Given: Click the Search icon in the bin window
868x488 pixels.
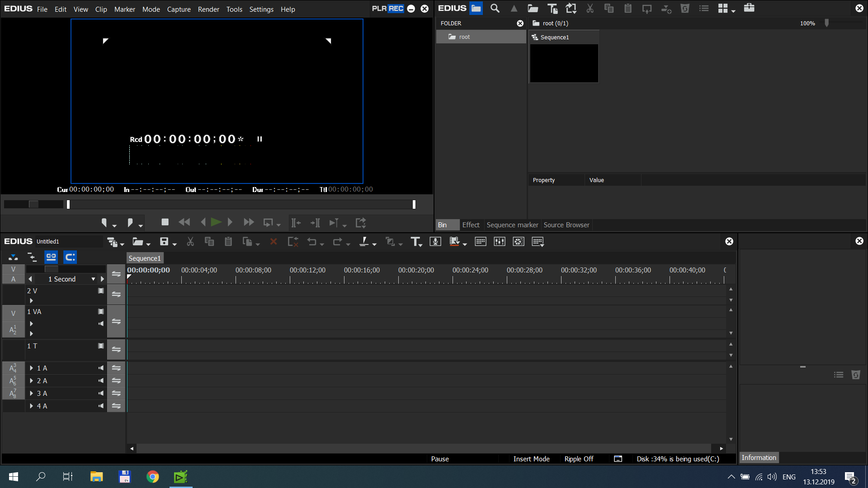Looking at the screenshot, I should tap(495, 8).
